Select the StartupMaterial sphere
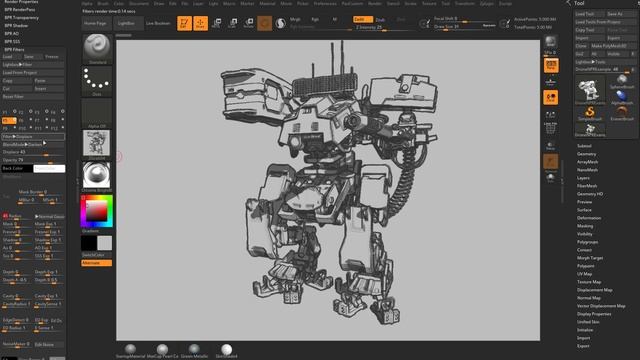640x360 pixels. [130, 351]
